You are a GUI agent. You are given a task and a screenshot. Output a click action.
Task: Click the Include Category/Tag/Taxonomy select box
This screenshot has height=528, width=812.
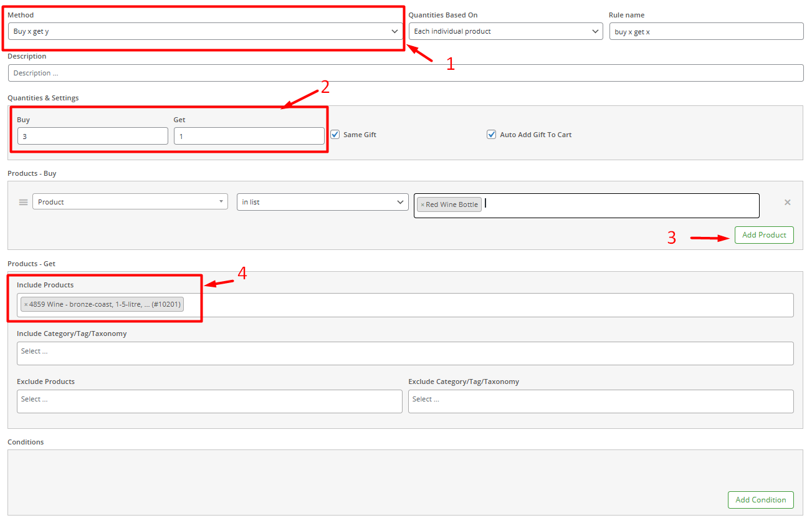click(405, 353)
